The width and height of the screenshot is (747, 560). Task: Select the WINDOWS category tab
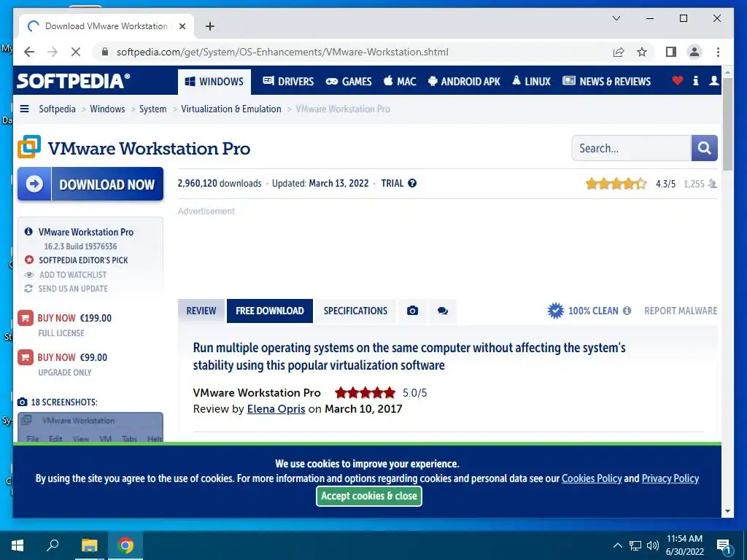[214, 82]
